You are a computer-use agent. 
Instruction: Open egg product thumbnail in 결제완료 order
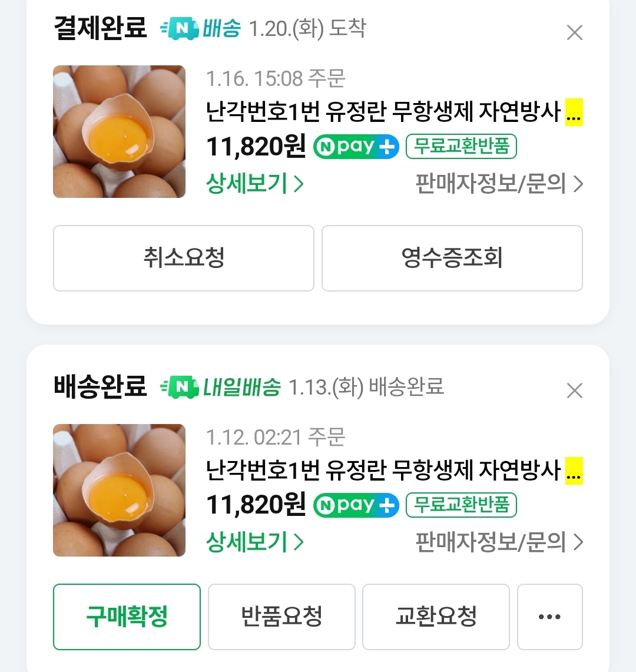point(119,131)
